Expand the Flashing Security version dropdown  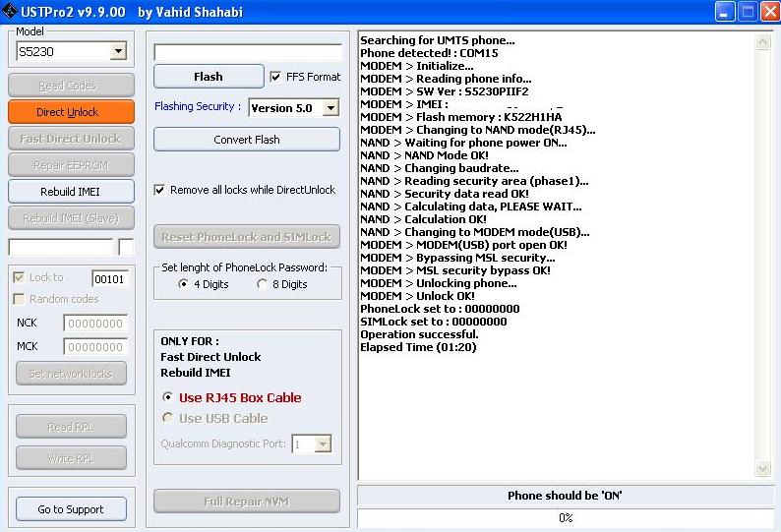(330, 107)
